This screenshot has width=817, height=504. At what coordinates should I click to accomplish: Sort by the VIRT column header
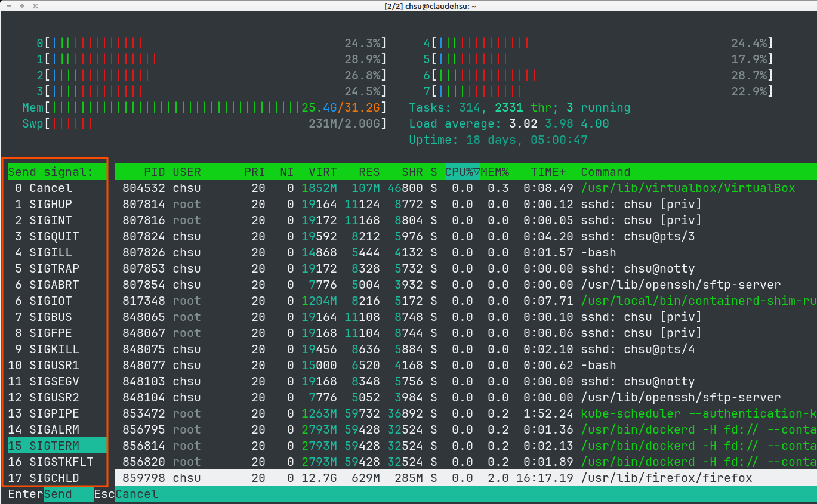point(323,172)
